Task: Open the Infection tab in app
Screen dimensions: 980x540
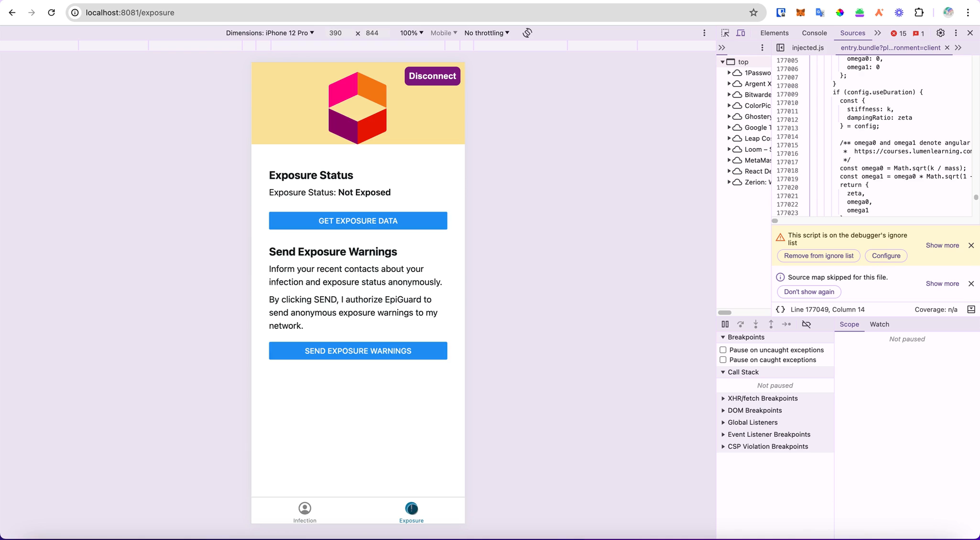Action: pos(305,512)
